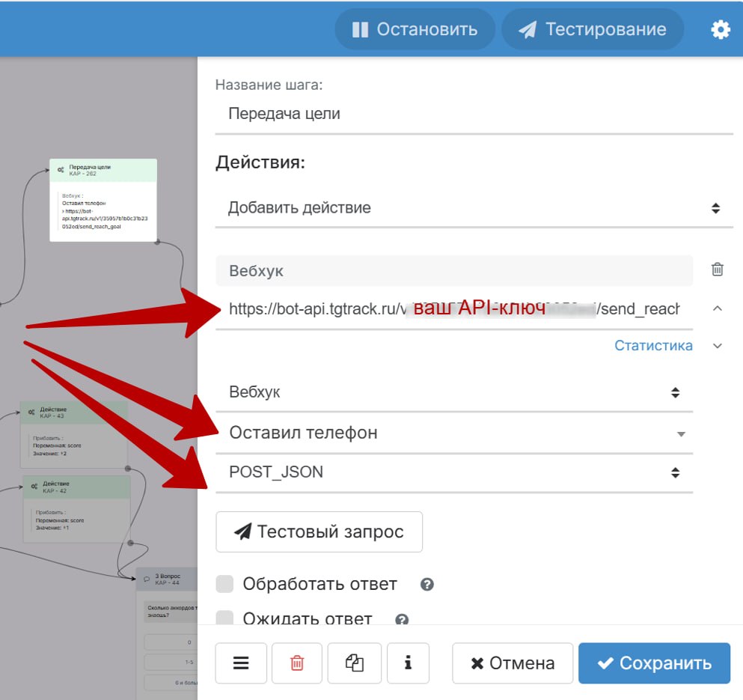The width and height of the screenshot is (743, 700).
Task: Select the Действие KAP-43 node on canvas
Action: coord(74,434)
